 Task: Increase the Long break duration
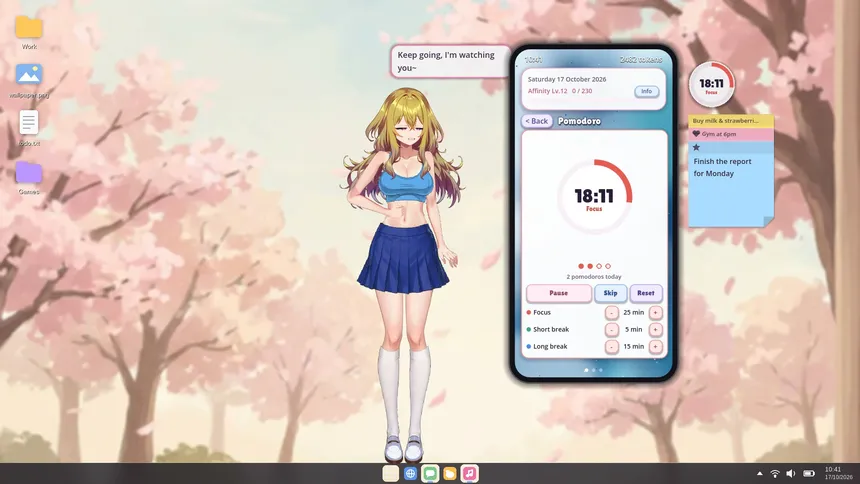point(655,346)
